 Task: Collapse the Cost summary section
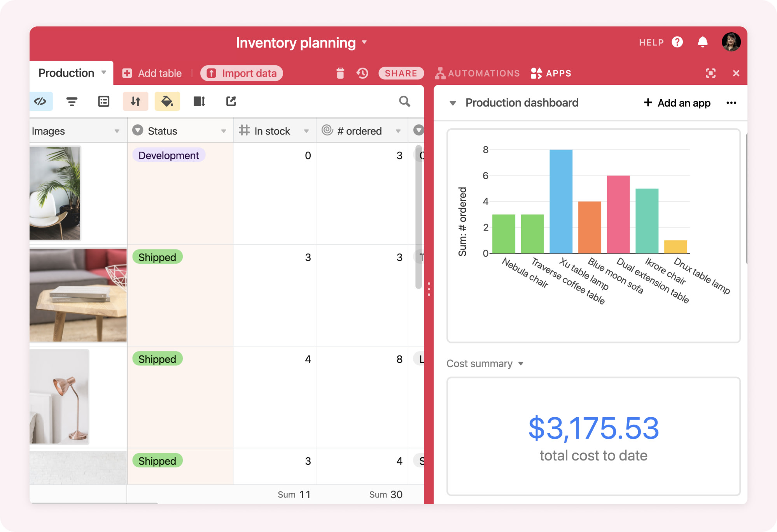pyautogui.click(x=521, y=364)
